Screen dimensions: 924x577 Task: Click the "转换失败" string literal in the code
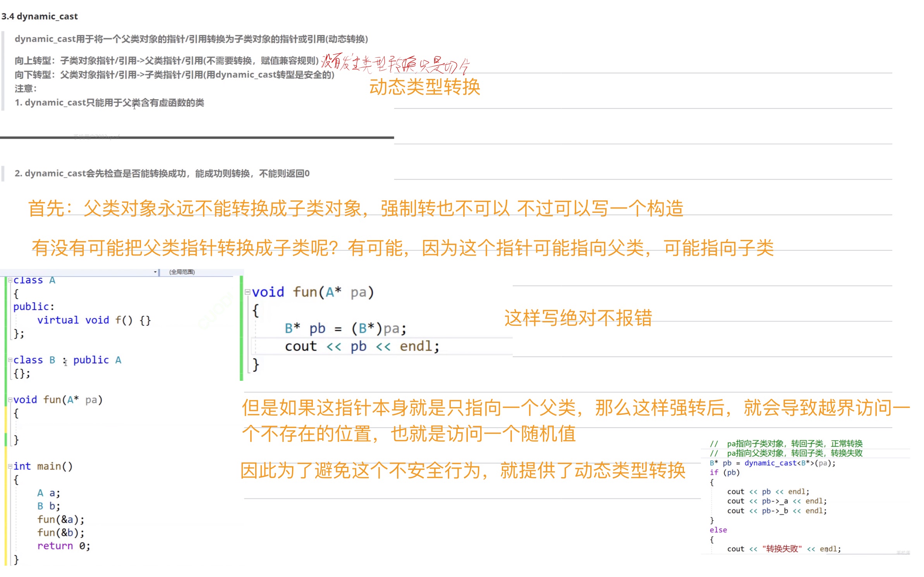click(x=781, y=549)
